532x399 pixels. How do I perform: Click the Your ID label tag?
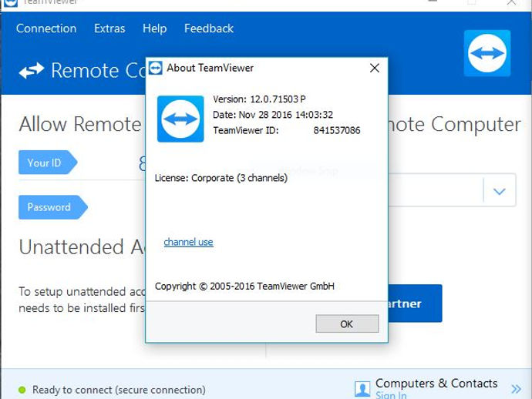pos(48,163)
